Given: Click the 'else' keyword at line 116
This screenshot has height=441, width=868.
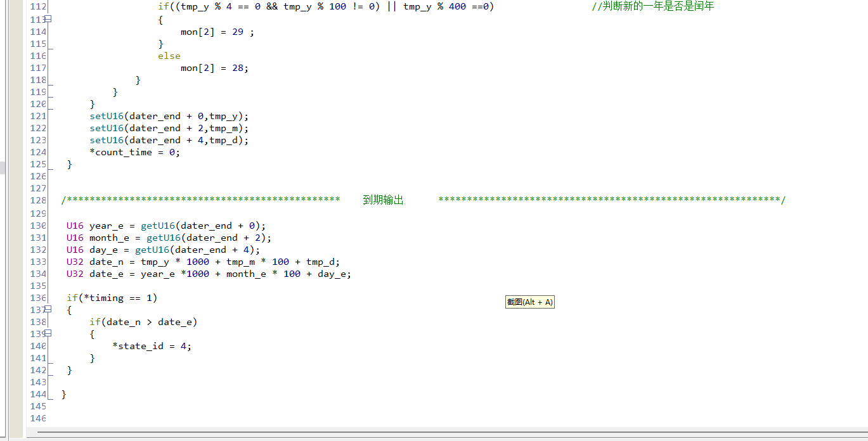Looking at the screenshot, I should click(x=169, y=56).
